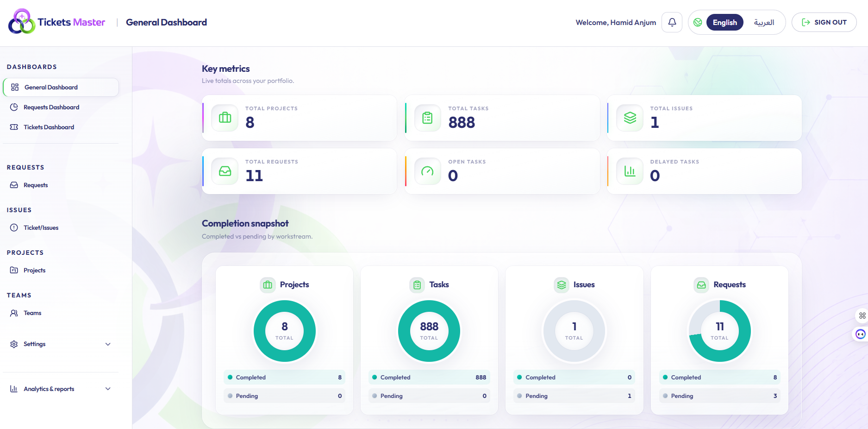The image size is (868, 429).
Task: Click the 'Welcome, Hamid Anjum' text
Action: pos(616,22)
